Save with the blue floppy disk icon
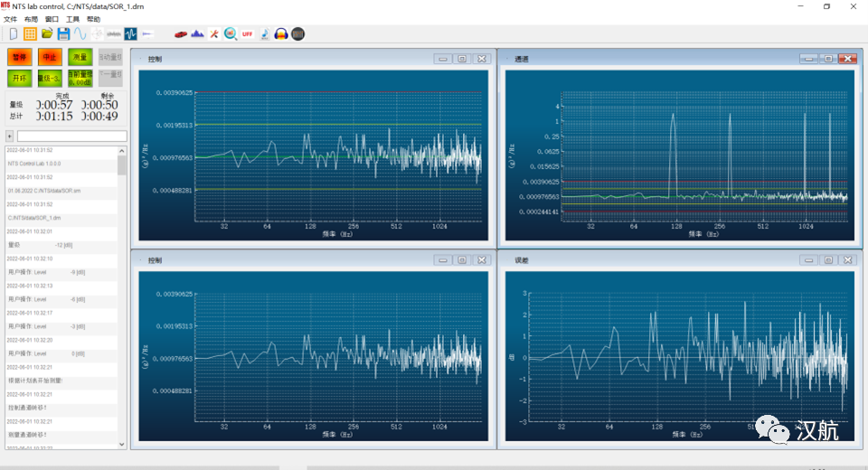 (x=63, y=34)
